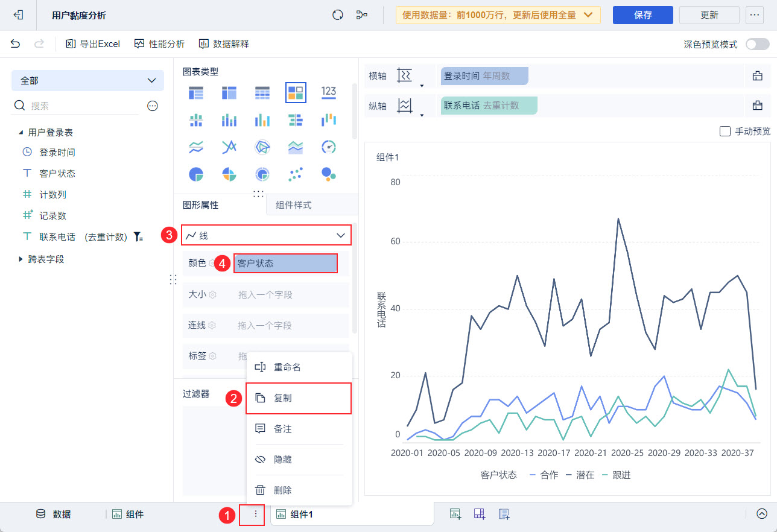Choose the stacked column chart type
Image resolution: width=777 pixels, height=532 pixels.
coord(229,119)
